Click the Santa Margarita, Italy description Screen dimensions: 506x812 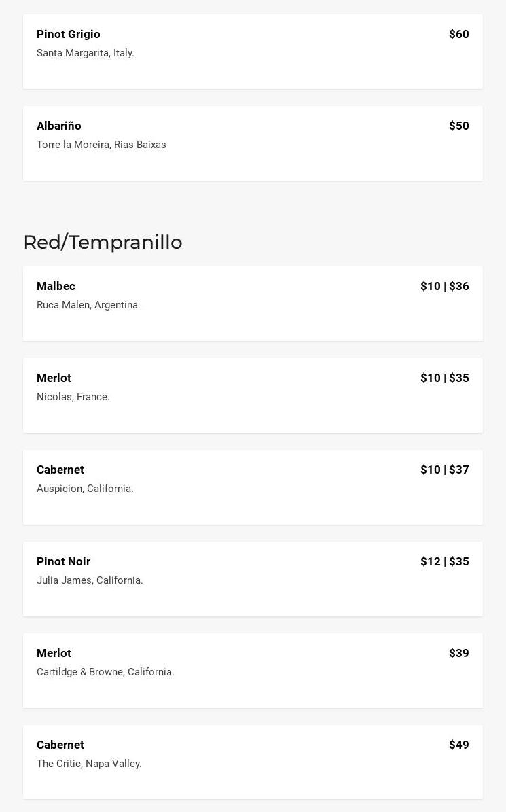[85, 53]
